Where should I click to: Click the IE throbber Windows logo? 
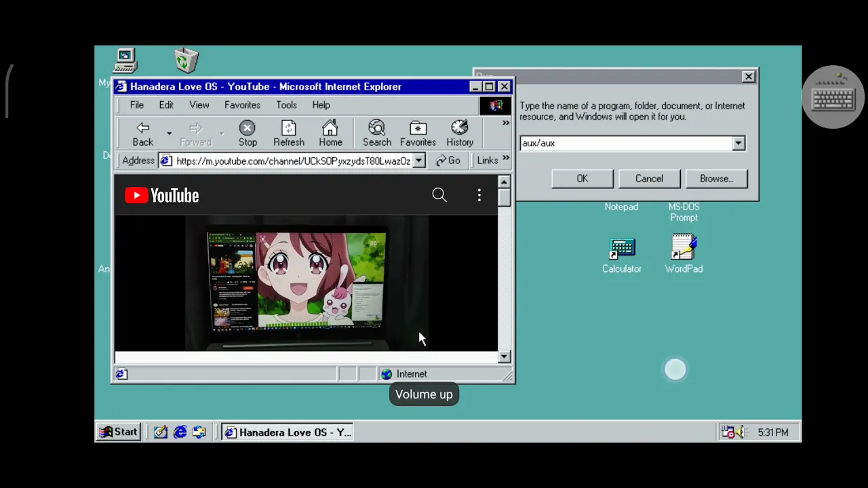tap(496, 105)
